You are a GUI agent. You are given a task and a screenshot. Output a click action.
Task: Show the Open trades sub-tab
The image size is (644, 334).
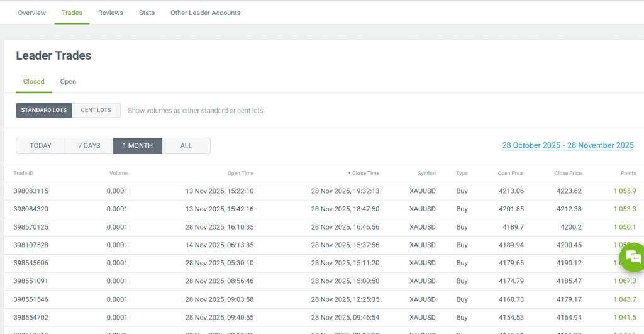pos(68,81)
